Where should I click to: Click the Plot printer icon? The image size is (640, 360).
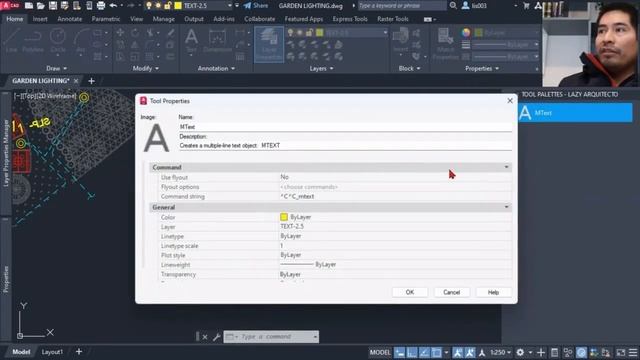click(x=101, y=5)
